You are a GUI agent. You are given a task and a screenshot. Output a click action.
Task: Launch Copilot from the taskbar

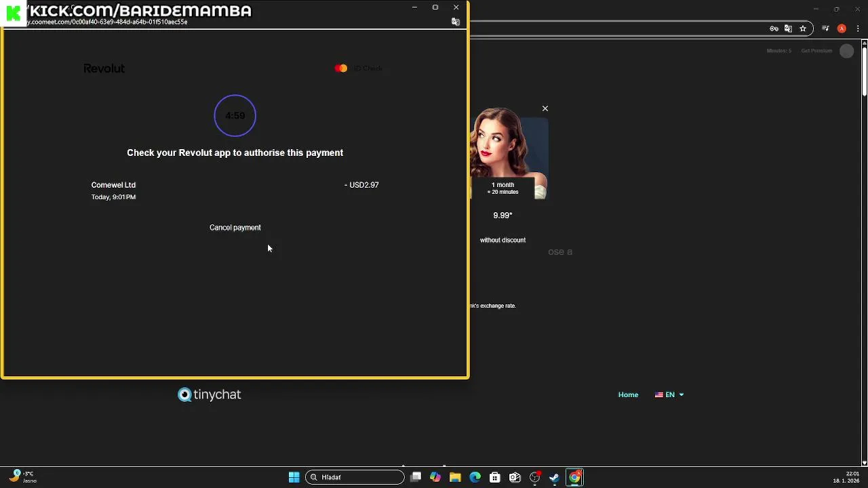435,477
